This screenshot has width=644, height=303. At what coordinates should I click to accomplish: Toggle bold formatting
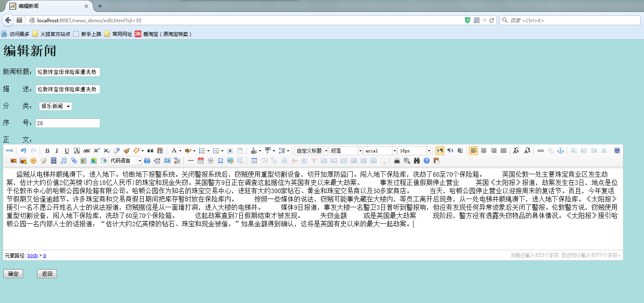pyautogui.click(x=47, y=151)
